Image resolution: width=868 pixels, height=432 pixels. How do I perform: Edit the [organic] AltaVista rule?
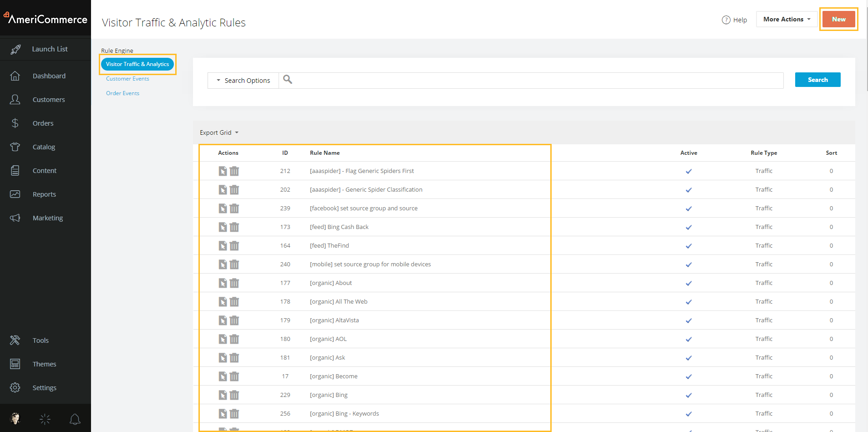223,320
